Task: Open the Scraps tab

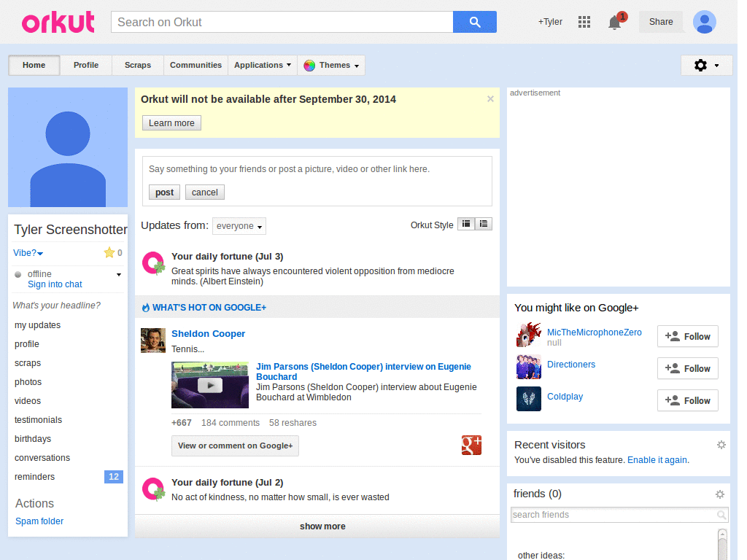Action: 138,65
